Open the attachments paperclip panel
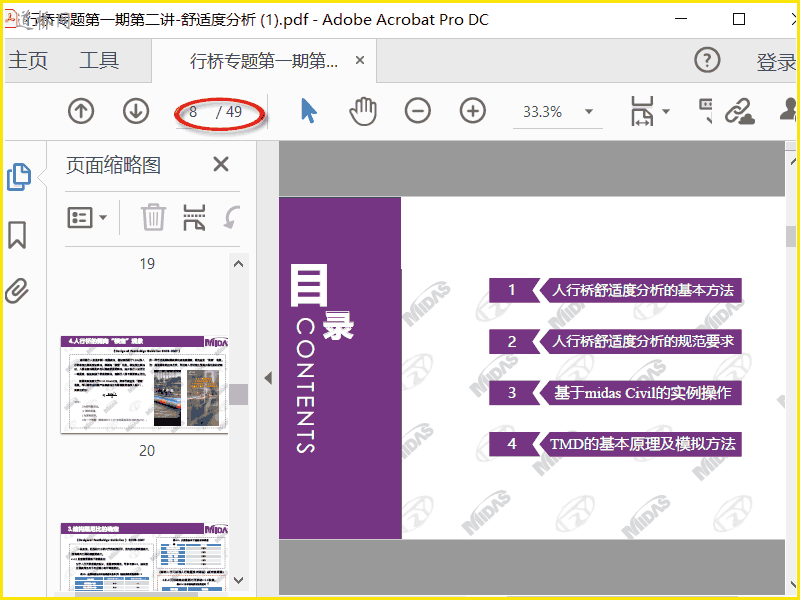The height and width of the screenshot is (600, 800). coord(17,291)
